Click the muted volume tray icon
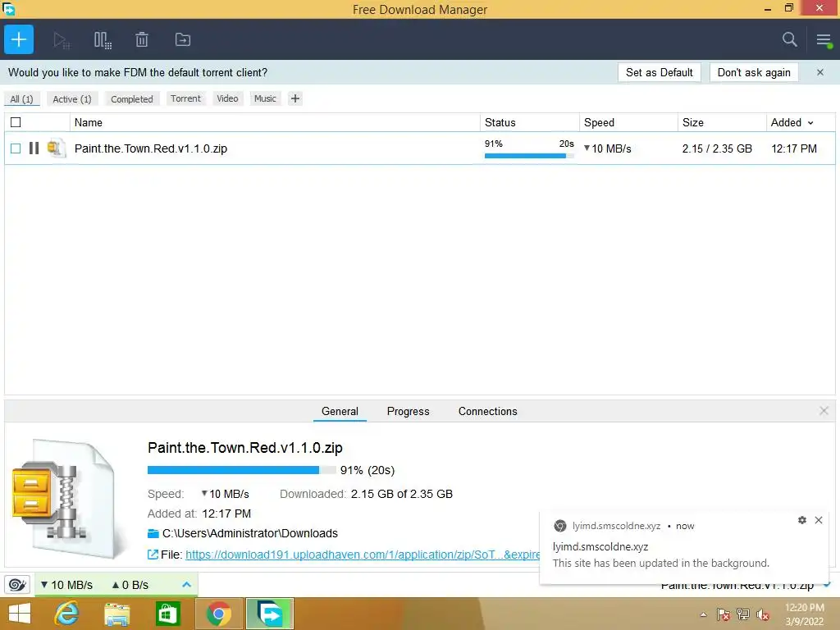The height and width of the screenshot is (630, 840). [x=763, y=614]
